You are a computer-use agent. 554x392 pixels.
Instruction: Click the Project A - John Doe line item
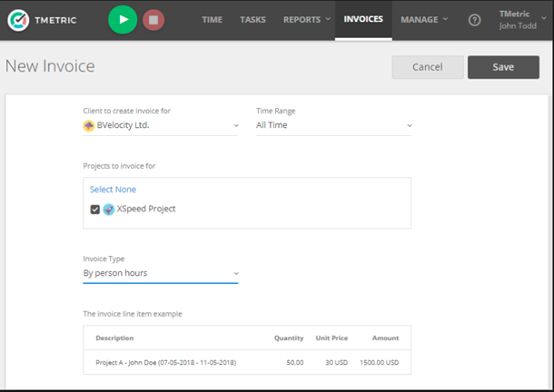[166, 362]
